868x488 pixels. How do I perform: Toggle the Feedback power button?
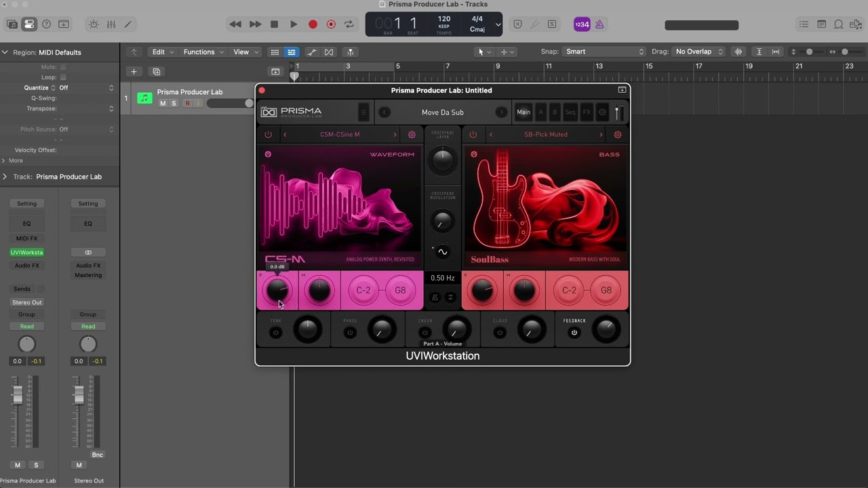(x=574, y=333)
